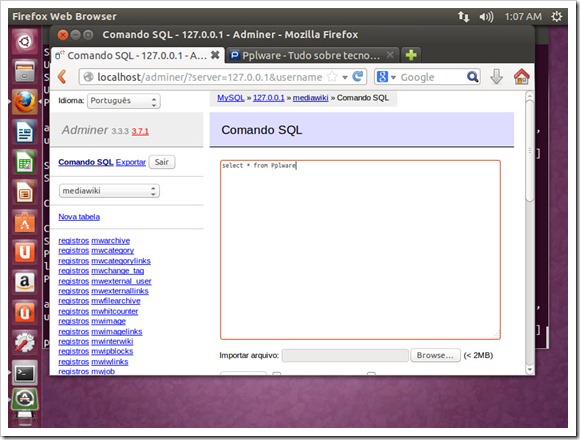Click the Browse... file button

pos(435,355)
